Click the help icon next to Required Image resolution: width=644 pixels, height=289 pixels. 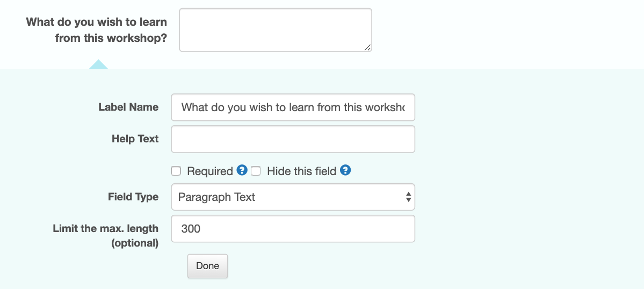242,170
